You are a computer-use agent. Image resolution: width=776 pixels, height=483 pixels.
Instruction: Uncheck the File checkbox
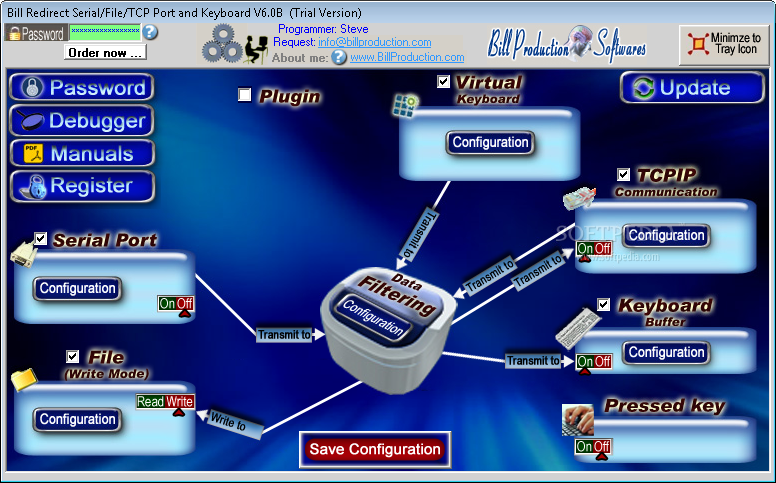[72, 356]
